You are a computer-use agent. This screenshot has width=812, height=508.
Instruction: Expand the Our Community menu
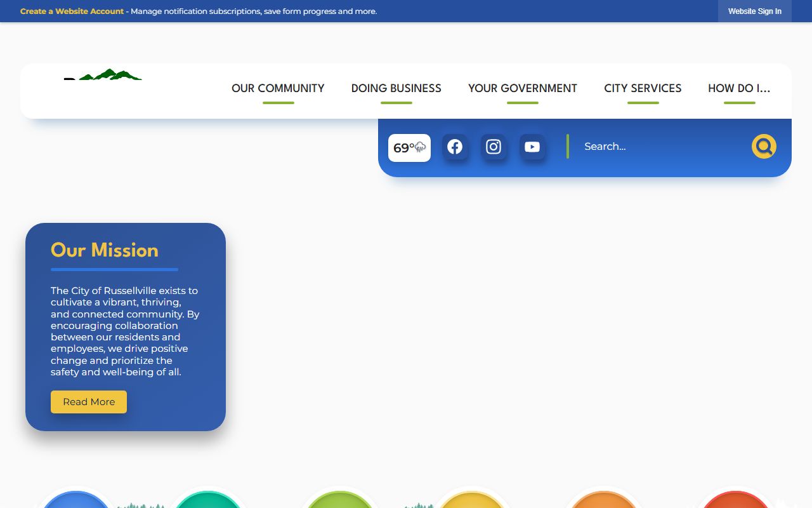pos(278,89)
